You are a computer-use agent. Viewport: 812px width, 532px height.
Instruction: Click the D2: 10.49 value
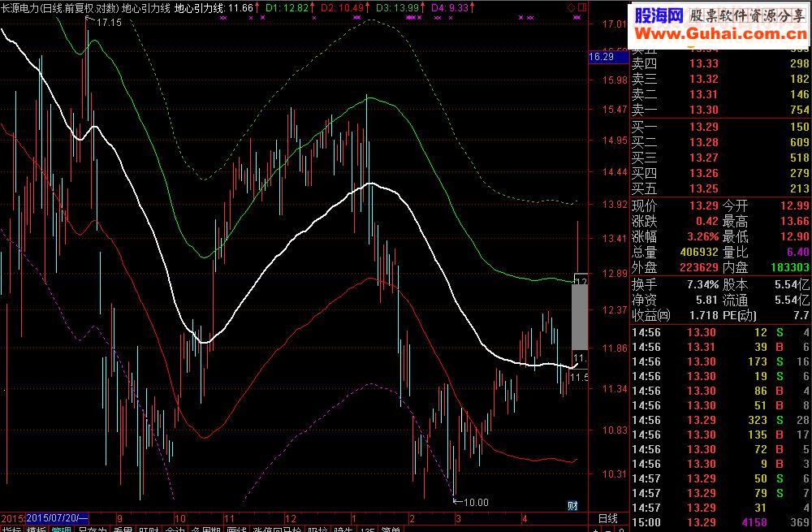coord(343,8)
